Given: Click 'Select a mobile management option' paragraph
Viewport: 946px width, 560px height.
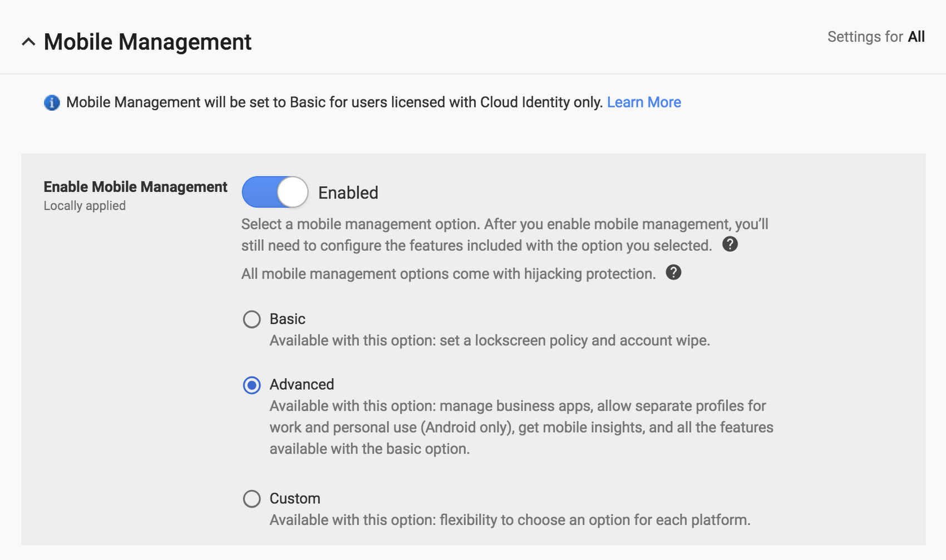Looking at the screenshot, I should tap(505, 235).
